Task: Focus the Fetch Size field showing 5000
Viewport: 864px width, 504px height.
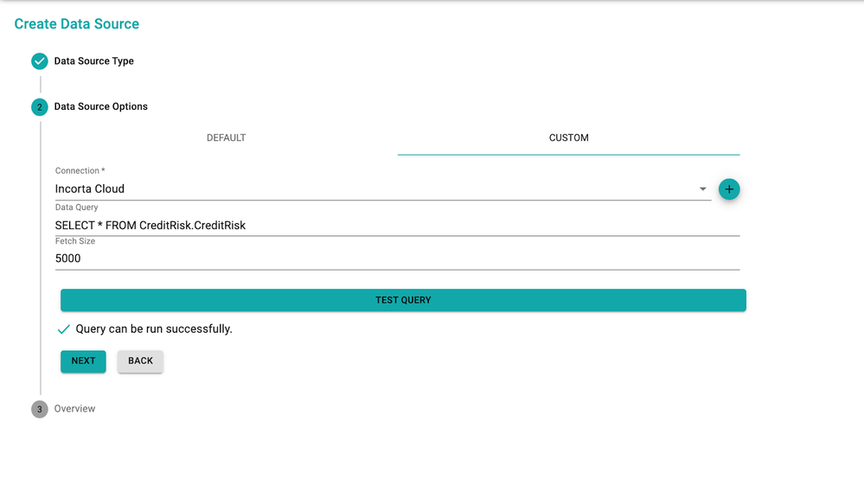Action: pyautogui.click(x=397, y=258)
